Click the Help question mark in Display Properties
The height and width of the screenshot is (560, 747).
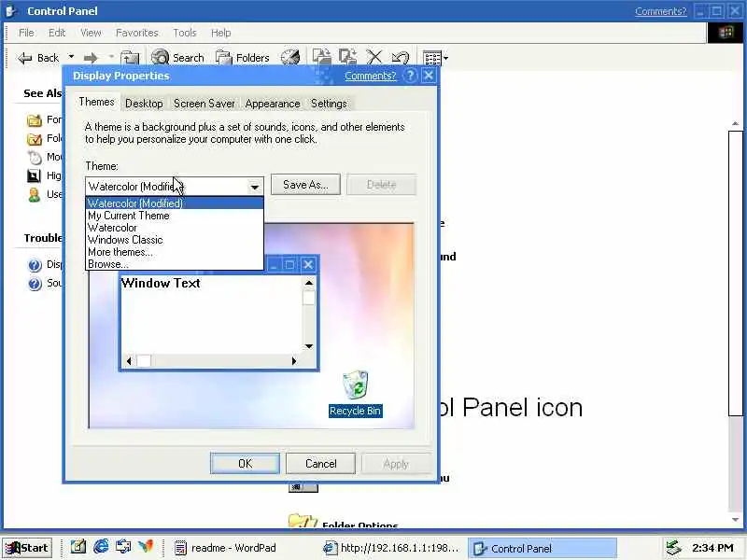(410, 76)
